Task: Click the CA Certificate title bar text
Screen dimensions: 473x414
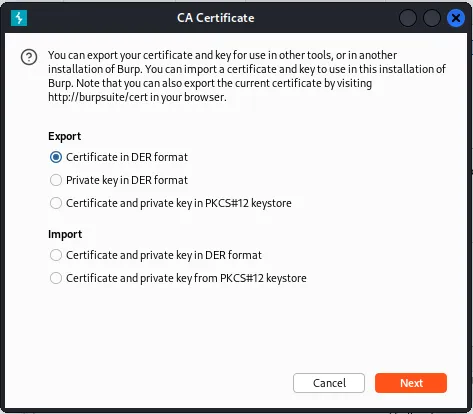Action: click(x=216, y=18)
